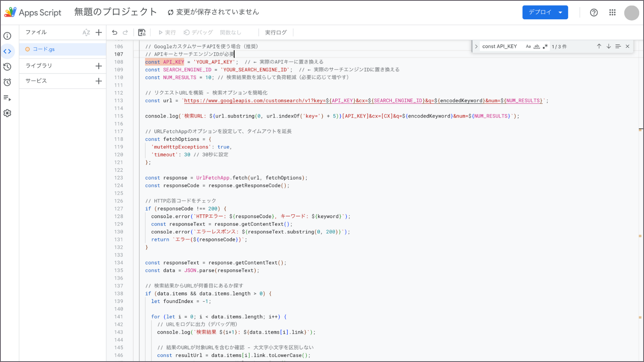Image resolution: width=644 pixels, height=362 pixels.
Task: Click the サービス section label
Action: tap(36, 81)
